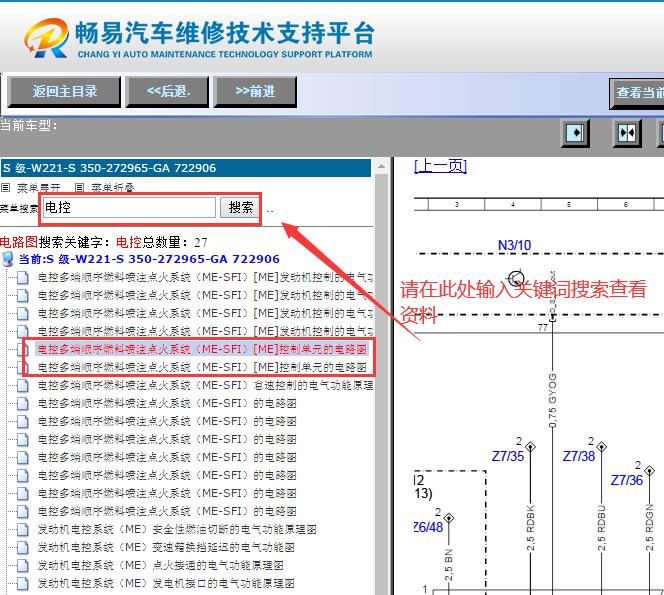
Task: Click the 电路图搜索关键字 result count line
Action: click(x=104, y=242)
